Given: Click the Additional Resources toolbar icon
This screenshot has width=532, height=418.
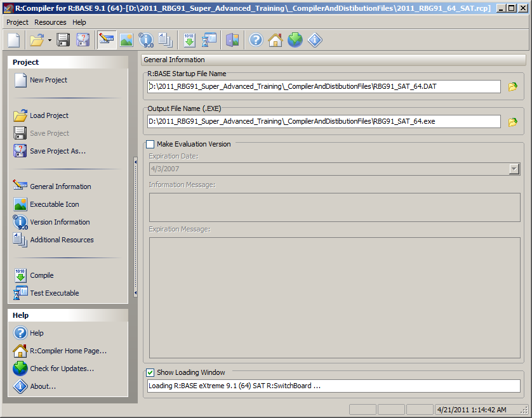Looking at the screenshot, I should (165, 40).
